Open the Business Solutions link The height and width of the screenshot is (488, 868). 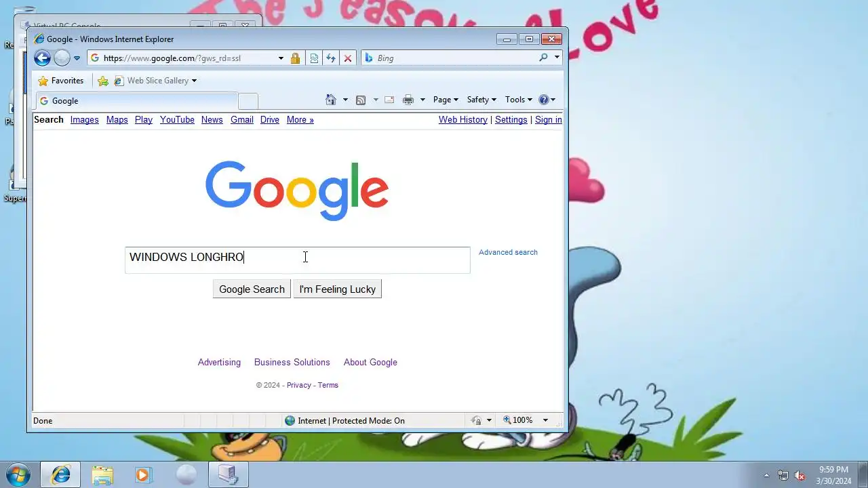(x=292, y=363)
